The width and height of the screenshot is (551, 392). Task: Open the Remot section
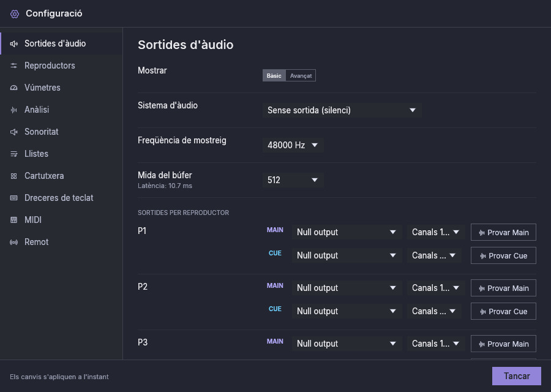[x=61, y=242]
